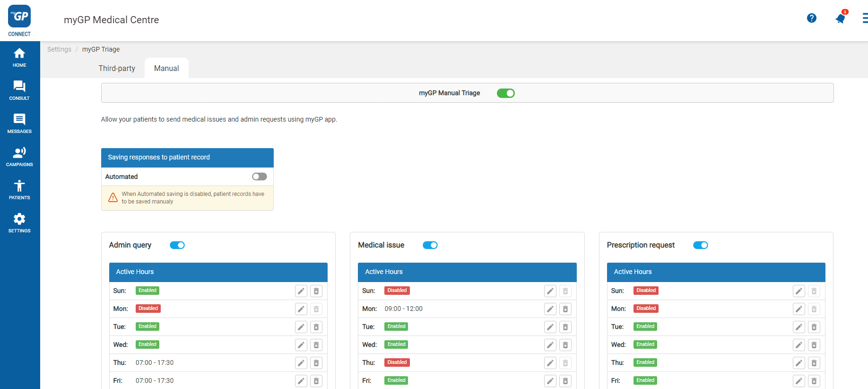Click Medical issue Monday 09:00 - 12:00
Viewport: 868px width, 389px height.
(404, 309)
